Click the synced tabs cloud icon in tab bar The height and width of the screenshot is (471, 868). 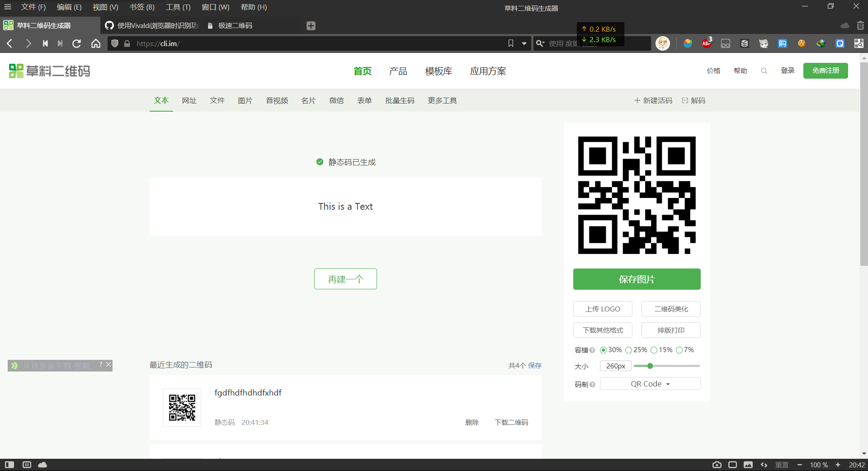point(844,26)
